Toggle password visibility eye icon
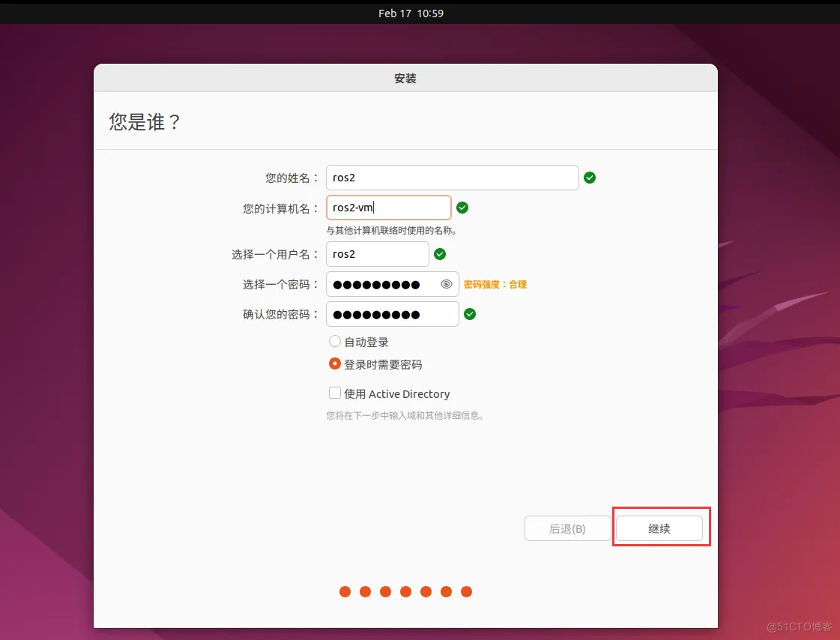Screen dimensions: 840x640 [447, 284]
